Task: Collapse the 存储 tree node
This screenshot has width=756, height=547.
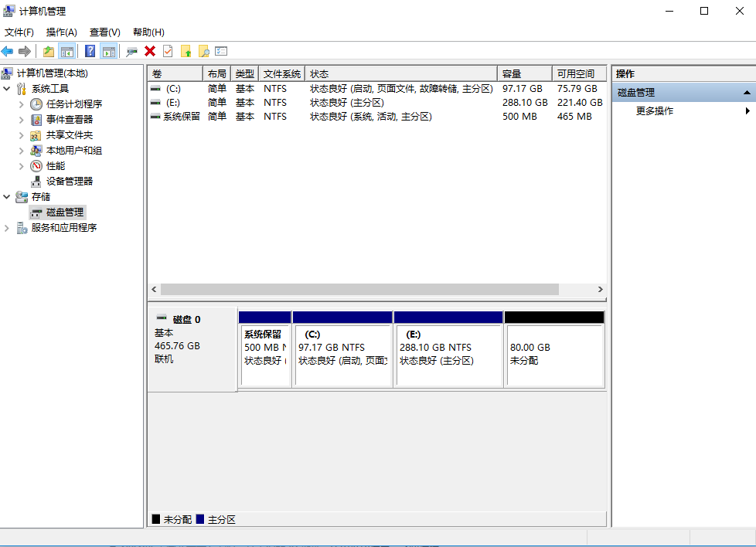Action: (x=7, y=197)
